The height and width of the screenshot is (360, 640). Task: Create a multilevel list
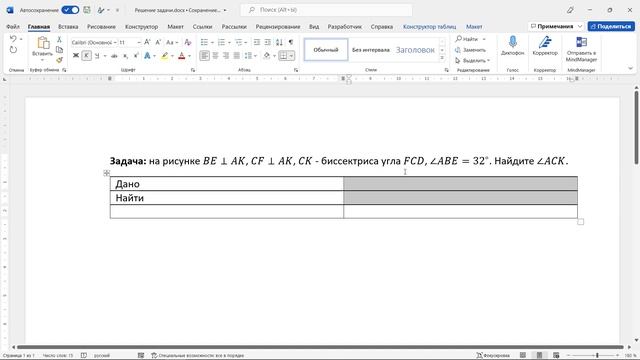(238, 42)
